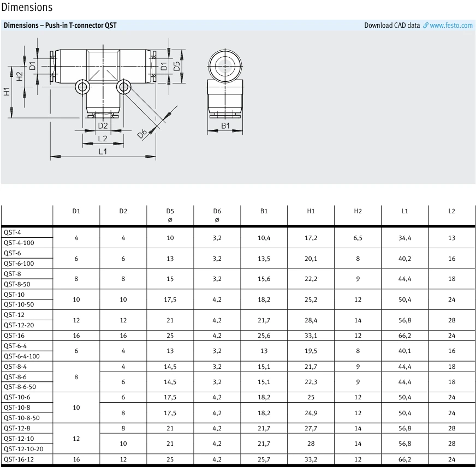Screen dimensions: 476x467
Task: Click the T-connector side view drawing
Action: point(225,83)
